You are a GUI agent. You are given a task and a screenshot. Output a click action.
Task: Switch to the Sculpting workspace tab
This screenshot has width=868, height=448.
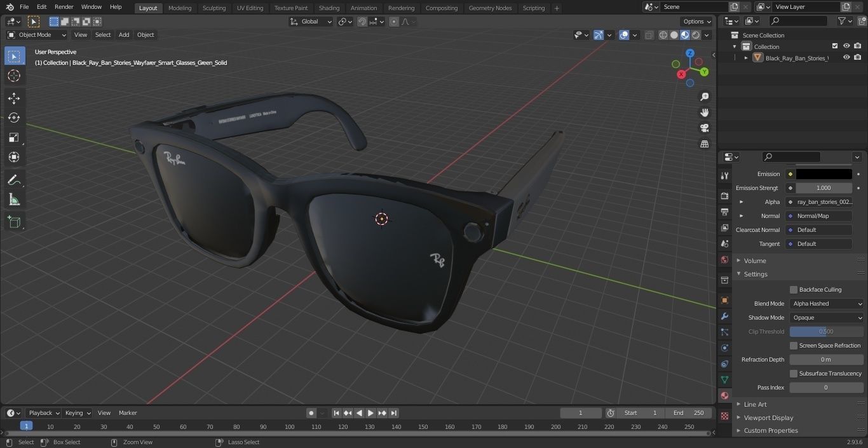coord(214,8)
